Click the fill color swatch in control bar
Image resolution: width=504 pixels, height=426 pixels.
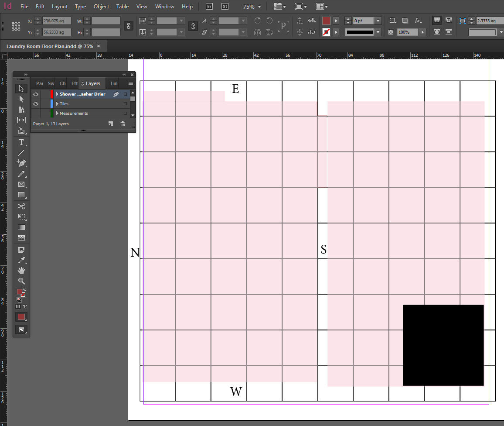(326, 21)
